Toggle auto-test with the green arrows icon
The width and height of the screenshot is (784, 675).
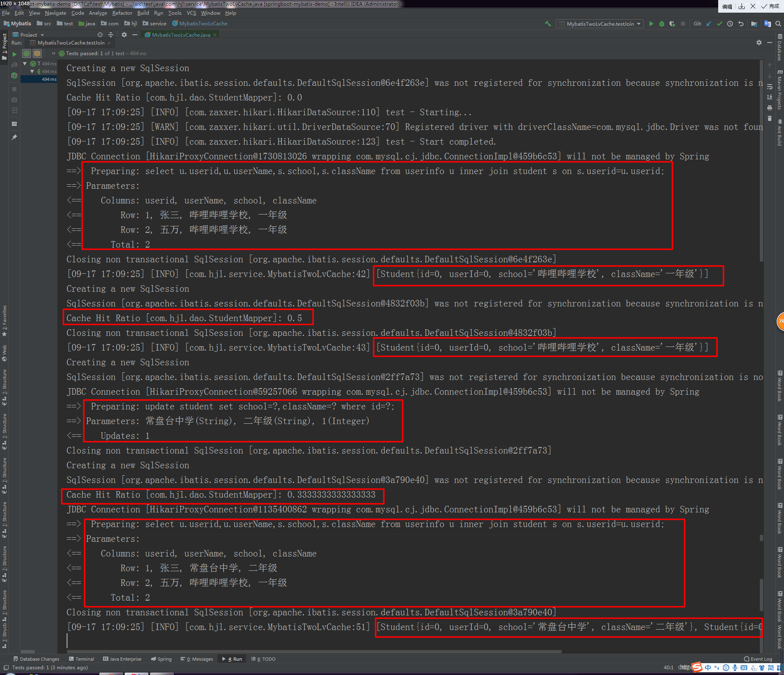coord(14,76)
